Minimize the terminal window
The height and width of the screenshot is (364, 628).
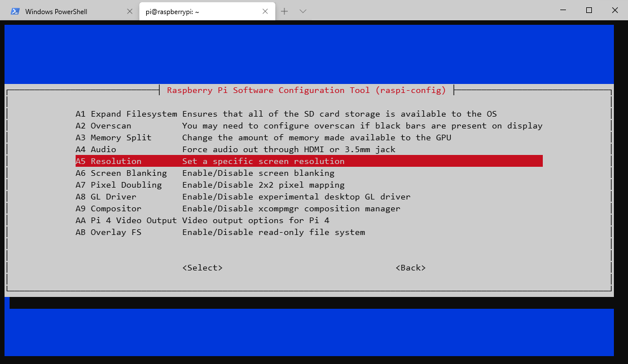click(563, 10)
